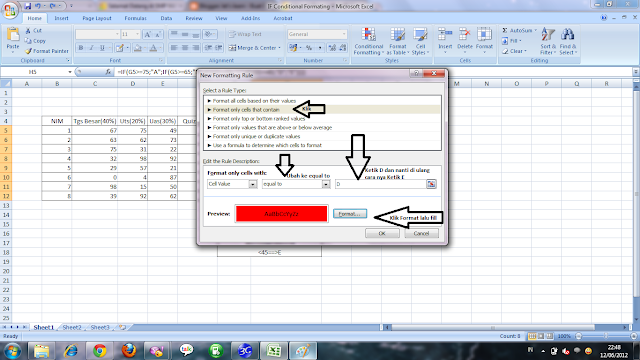
Task: Click the Delete cells icon
Action: point(464,34)
